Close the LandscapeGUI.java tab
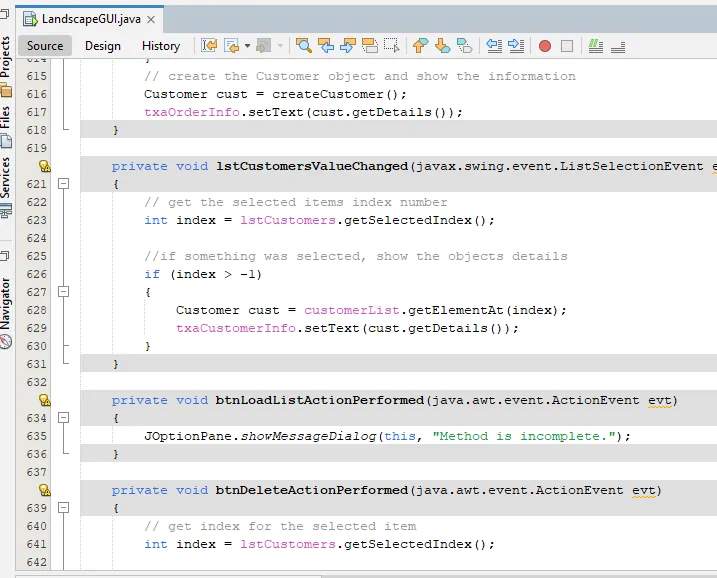 click(x=151, y=20)
